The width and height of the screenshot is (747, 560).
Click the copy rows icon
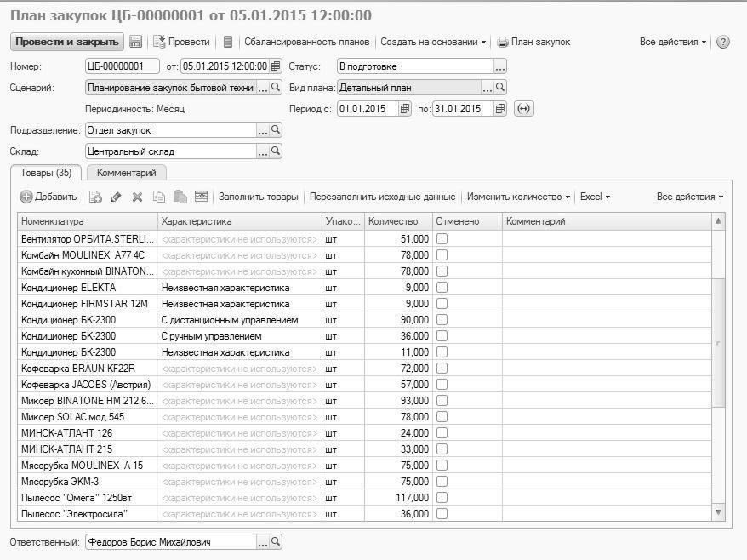coord(158,197)
